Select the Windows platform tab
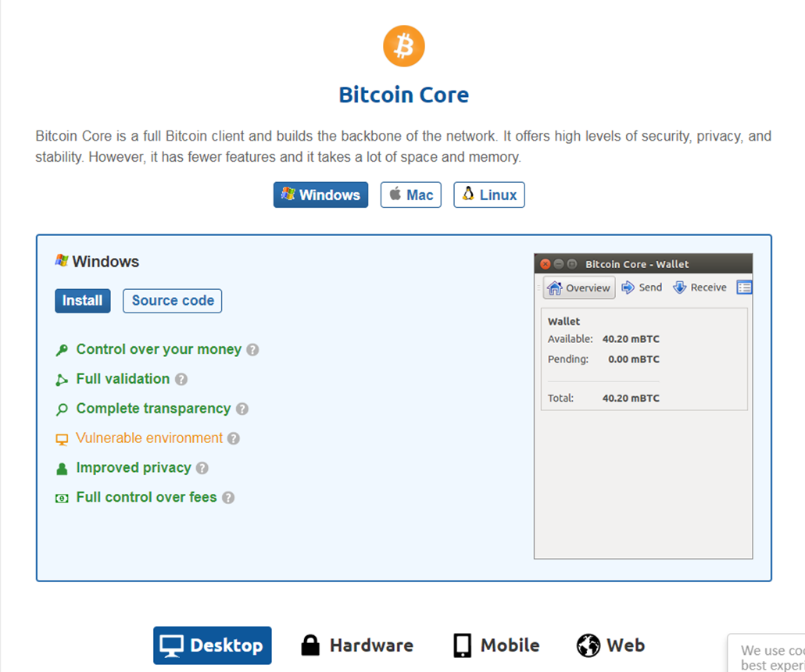 pyautogui.click(x=320, y=195)
